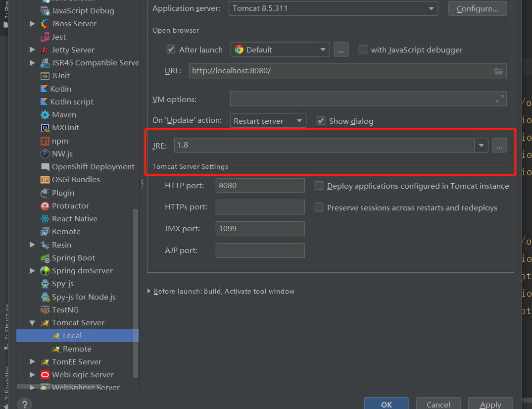
Task: Enable with JavaScript debugger checkbox
Action: point(363,50)
